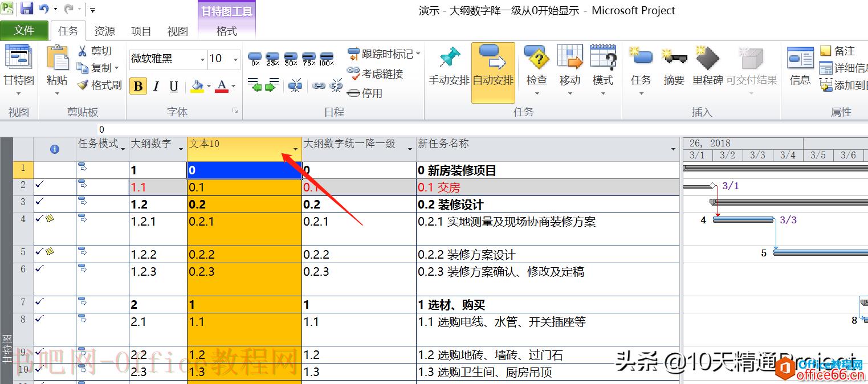
Task: Toggle Respect Links (考虑链接)
Action: tap(375, 73)
